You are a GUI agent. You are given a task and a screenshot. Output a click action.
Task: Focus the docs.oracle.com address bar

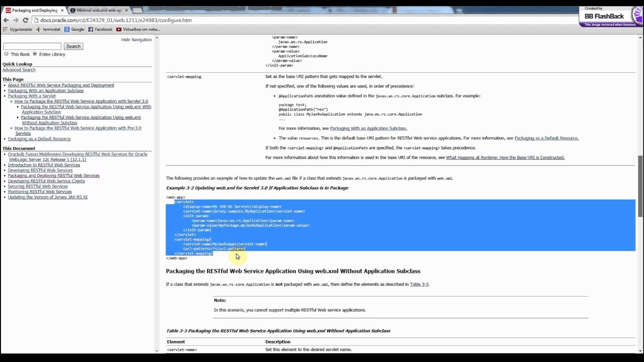point(302,20)
